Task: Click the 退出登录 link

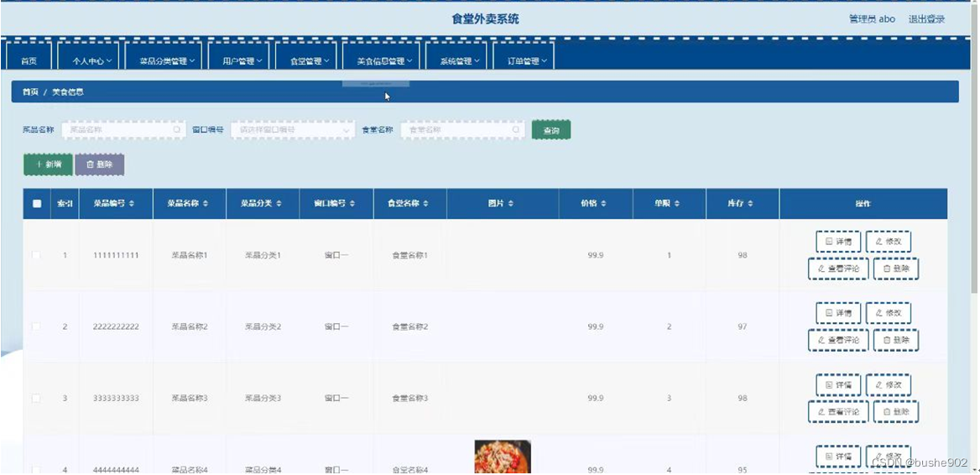Action: coord(926,19)
